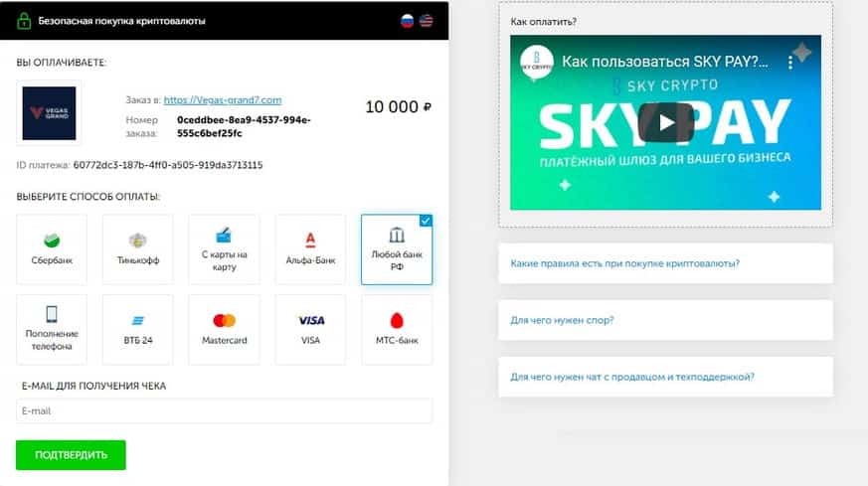Screen dimensions: 868x486
Task: Click the 10 000 ₽ amount
Action: 398,106
